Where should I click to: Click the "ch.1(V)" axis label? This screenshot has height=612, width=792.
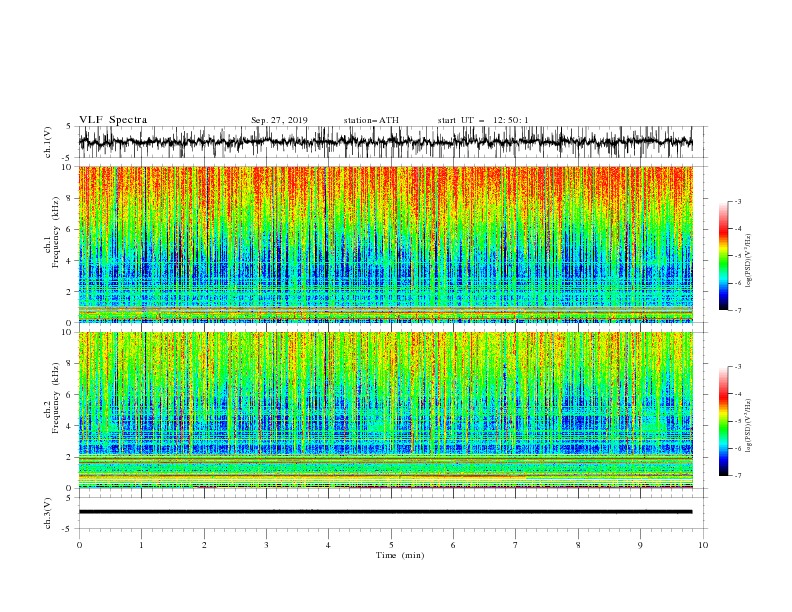[48, 142]
